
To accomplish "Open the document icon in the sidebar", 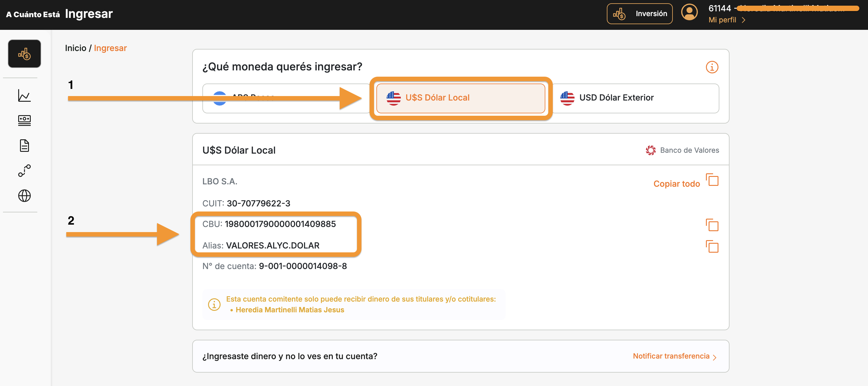I will coord(24,146).
